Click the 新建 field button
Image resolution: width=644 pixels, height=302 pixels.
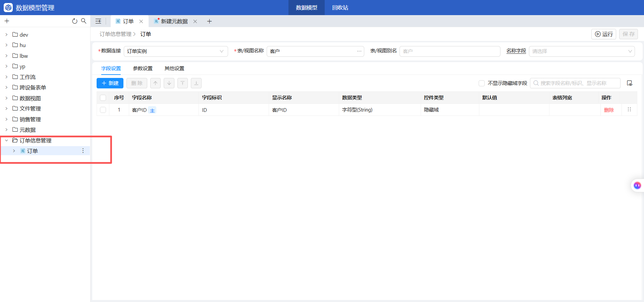coord(110,83)
